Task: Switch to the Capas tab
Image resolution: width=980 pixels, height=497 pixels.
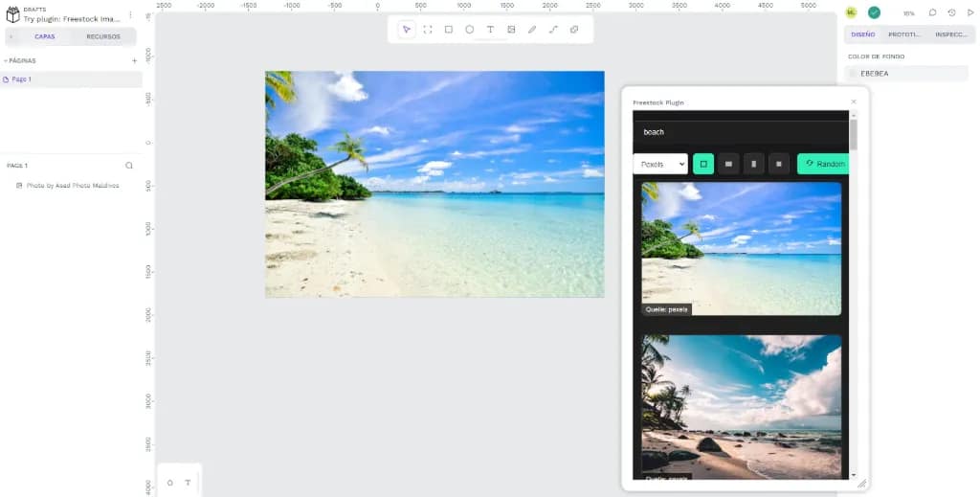Action: coord(44,37)
